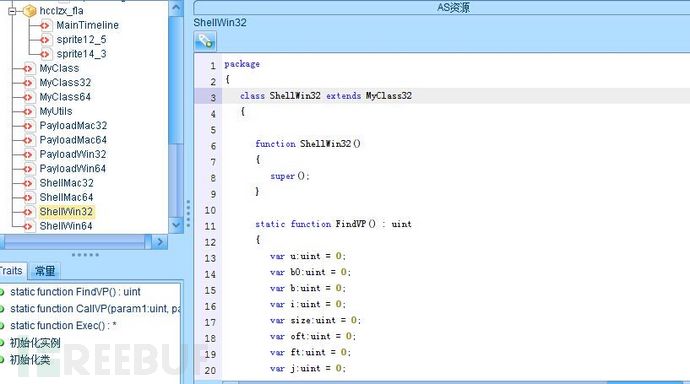
Task: Click the MyClass32 script icon
Action: coord(28,83)
